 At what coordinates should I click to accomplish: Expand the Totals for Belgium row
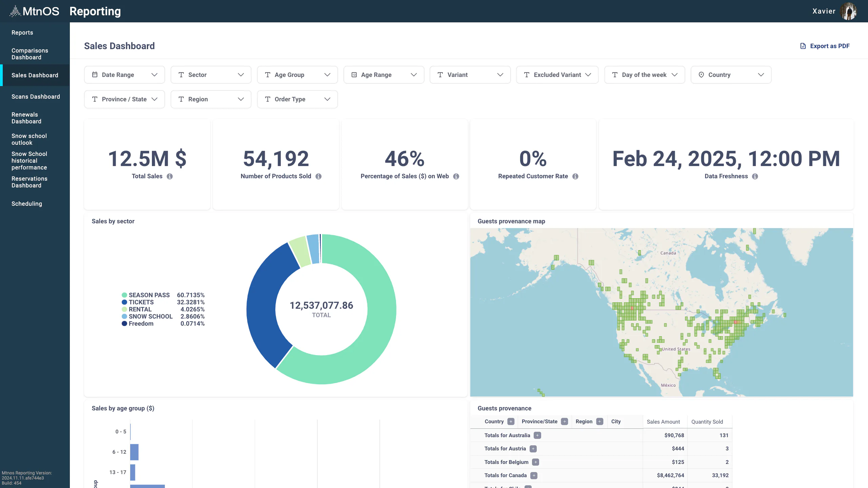pos(536,462)
